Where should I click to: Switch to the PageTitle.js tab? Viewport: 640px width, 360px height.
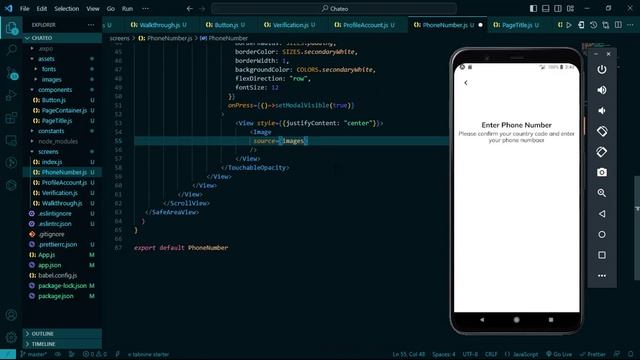pyautogui.click(x=516, y=25)
